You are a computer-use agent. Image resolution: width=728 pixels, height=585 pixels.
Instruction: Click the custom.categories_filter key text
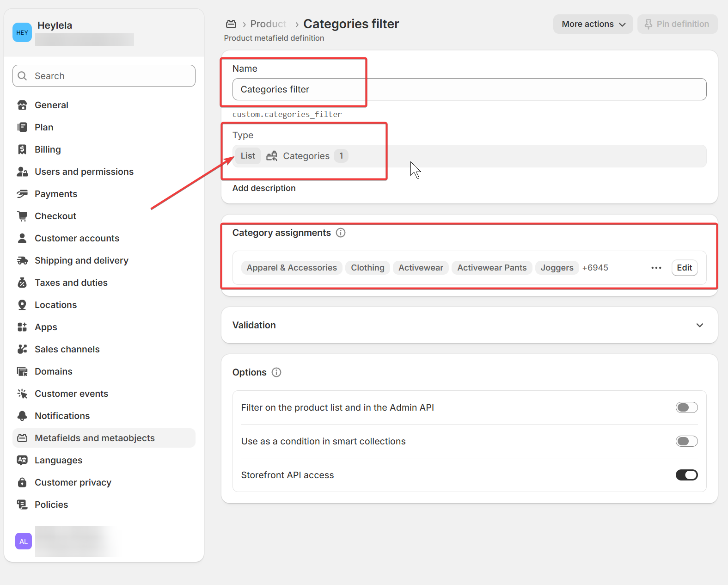287,114
